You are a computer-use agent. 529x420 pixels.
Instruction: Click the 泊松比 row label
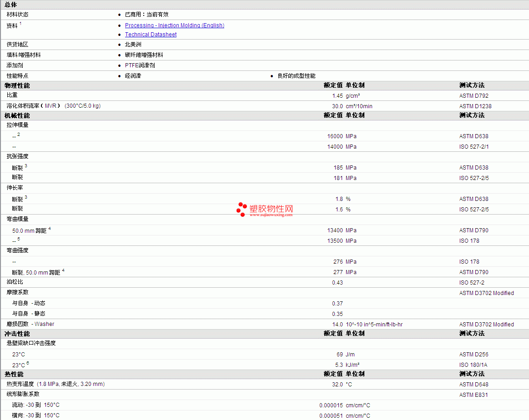coord(15,282)
